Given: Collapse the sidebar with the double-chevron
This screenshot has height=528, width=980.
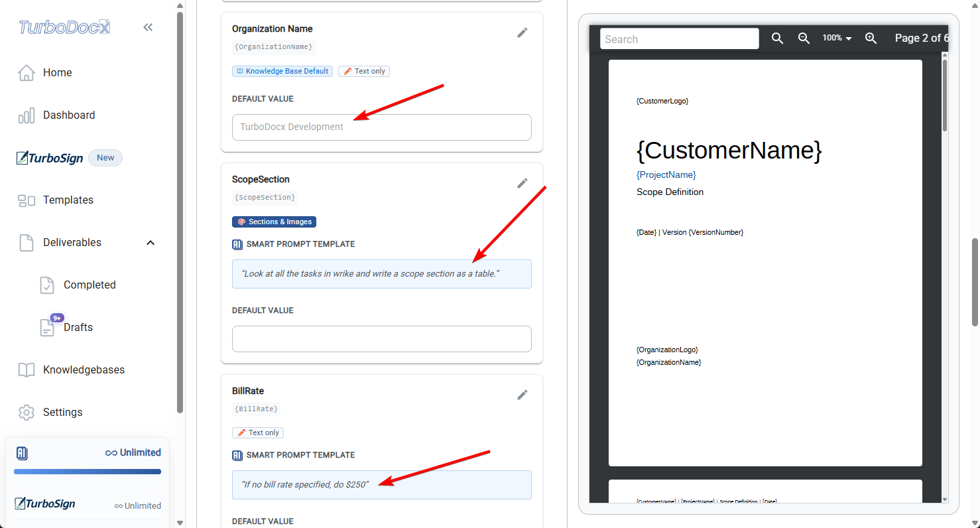Looking at the screenshot, I should tap(148, 27).
